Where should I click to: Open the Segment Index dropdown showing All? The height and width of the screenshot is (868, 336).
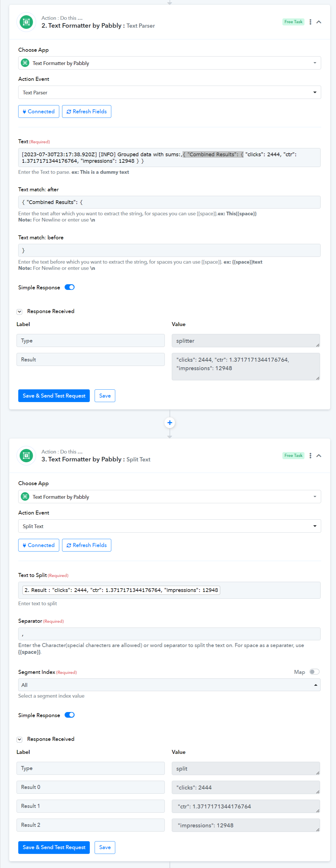[169, 685]
